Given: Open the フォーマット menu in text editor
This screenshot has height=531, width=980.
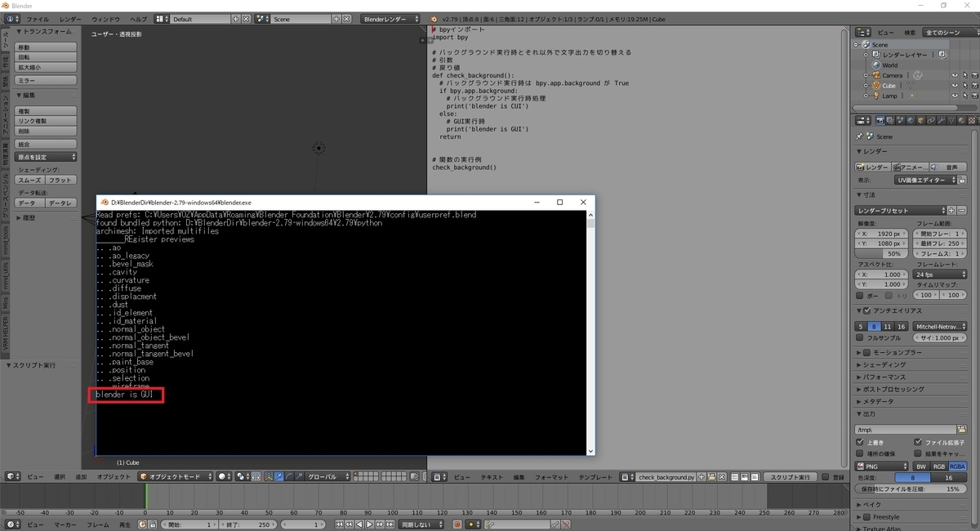Looking at the screenshot, I should (551, 476).
